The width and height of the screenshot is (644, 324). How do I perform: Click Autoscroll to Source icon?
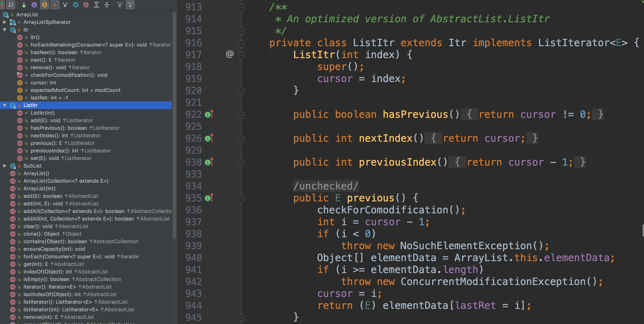(120, 5)
